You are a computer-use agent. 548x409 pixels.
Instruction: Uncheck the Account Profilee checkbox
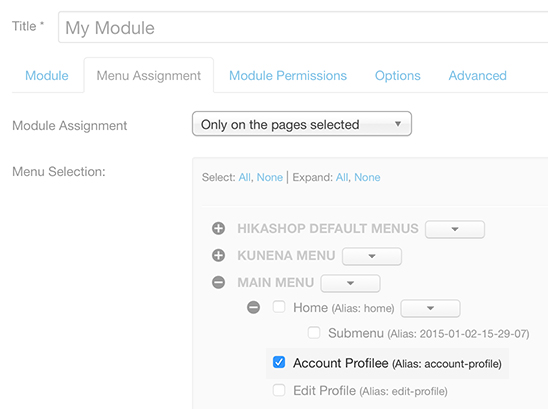tap(279, 363)
